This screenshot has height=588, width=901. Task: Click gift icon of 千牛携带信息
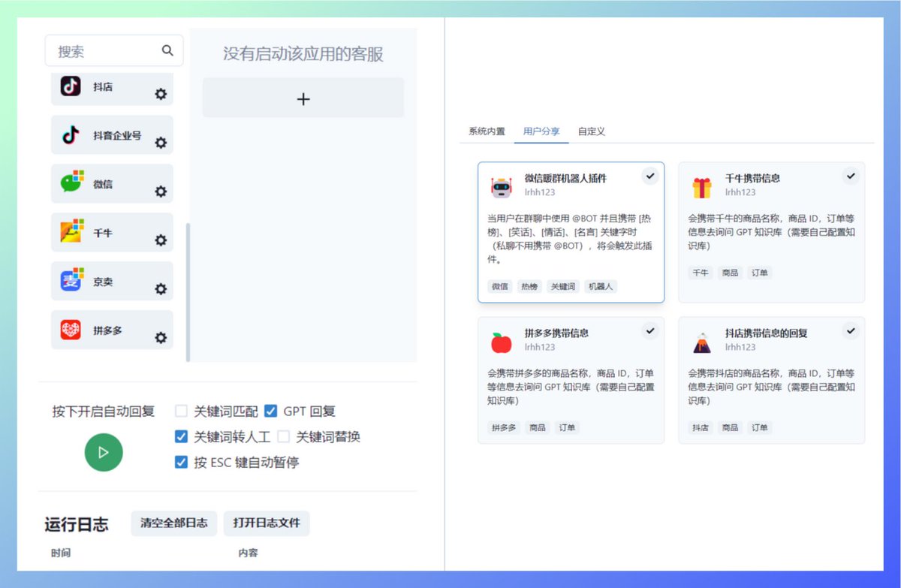(x=701, y=187)
